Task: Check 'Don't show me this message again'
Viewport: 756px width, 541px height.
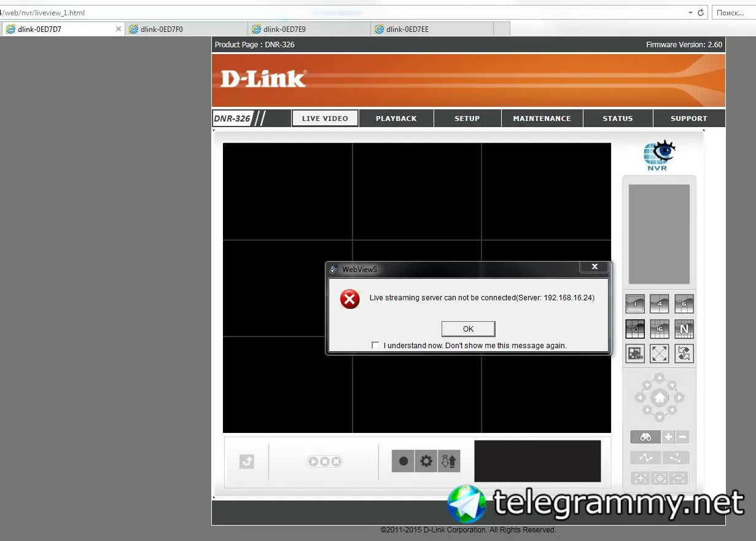Action: click(376, 346)
